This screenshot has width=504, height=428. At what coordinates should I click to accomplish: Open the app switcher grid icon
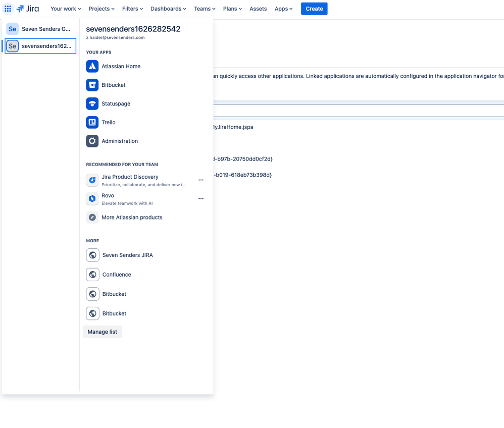[8, 9]
